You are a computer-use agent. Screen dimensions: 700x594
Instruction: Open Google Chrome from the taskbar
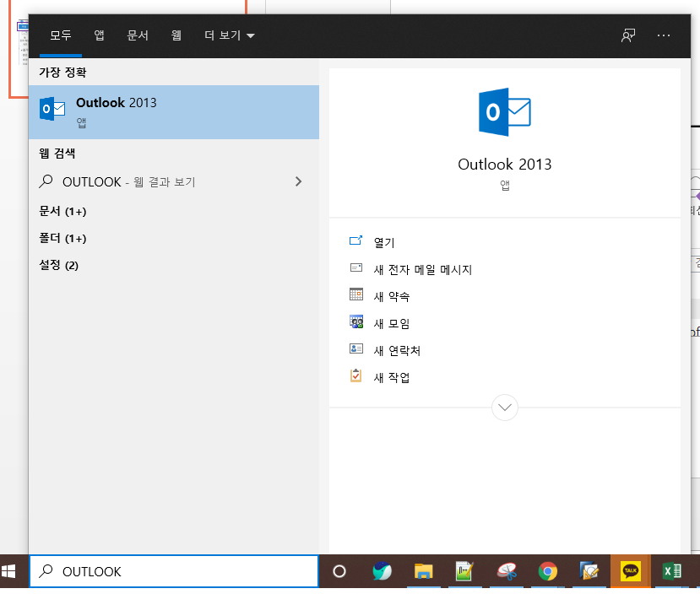click(x=548, y=571)
